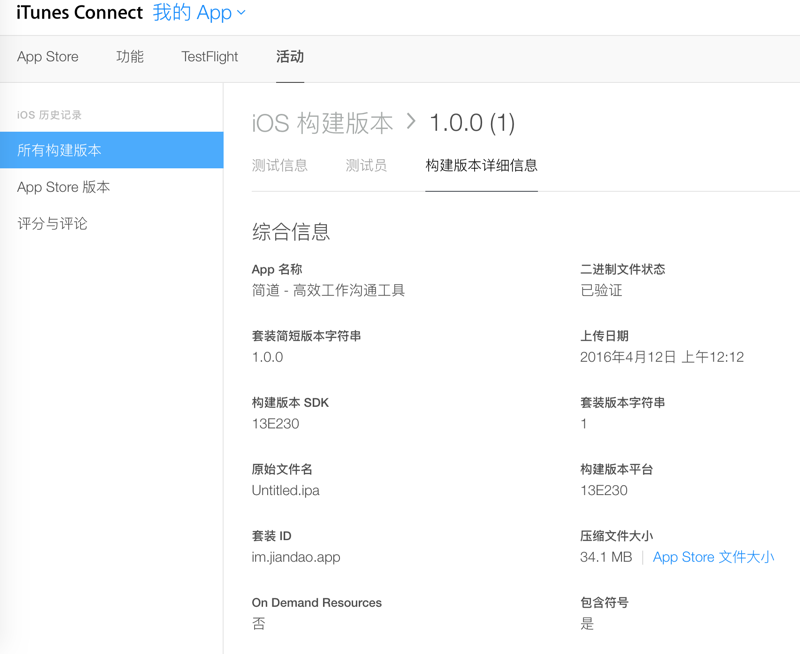Click 13E230 under 构建版本平台
Screen dimensions: 800x654
[604, 491]
